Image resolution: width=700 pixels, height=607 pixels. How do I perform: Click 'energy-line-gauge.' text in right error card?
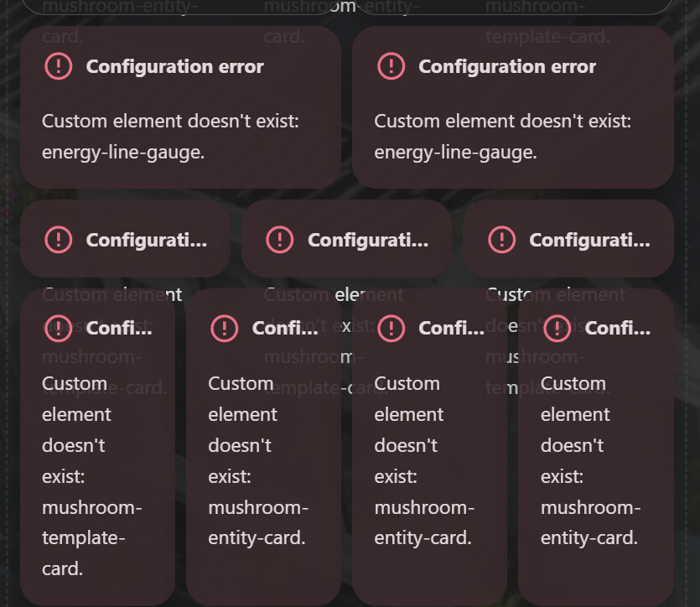455,153
